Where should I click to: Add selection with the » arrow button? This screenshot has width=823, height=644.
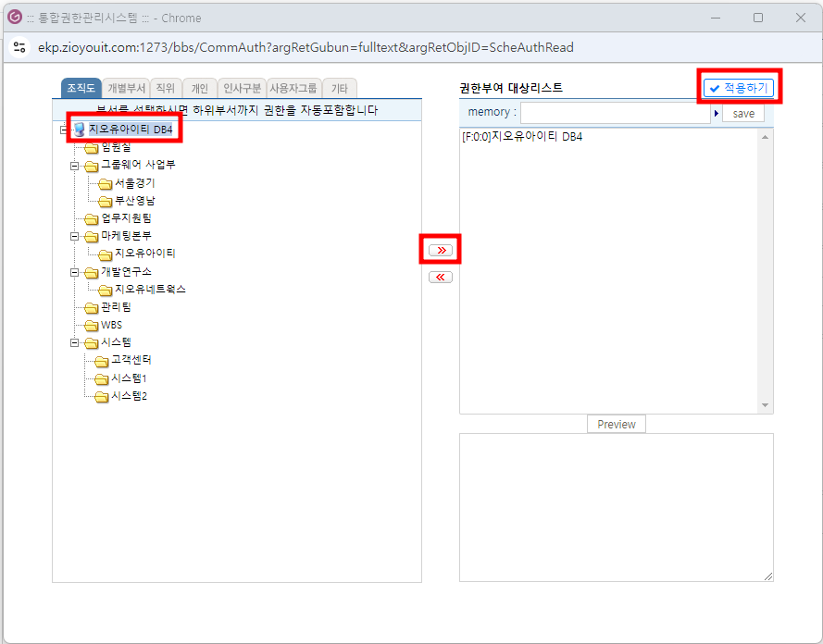(x=441, y=250)
